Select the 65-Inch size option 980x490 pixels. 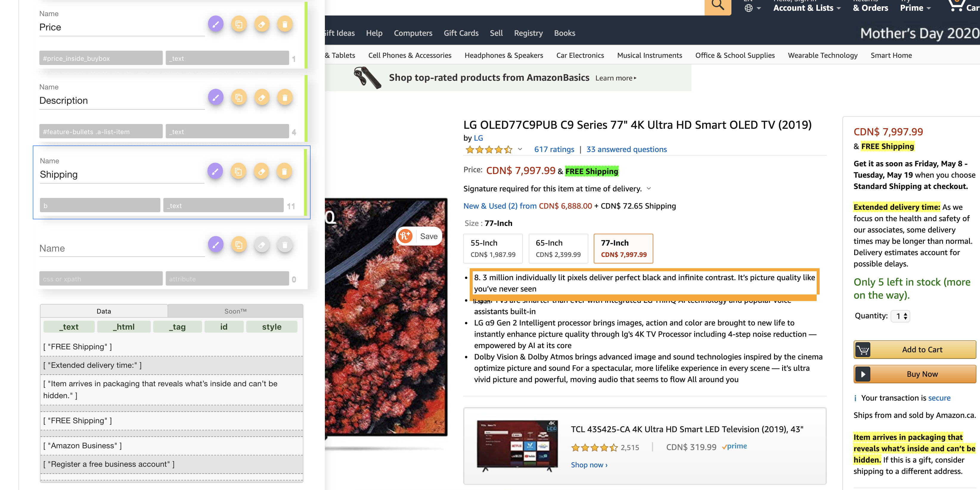pos(558,248)
